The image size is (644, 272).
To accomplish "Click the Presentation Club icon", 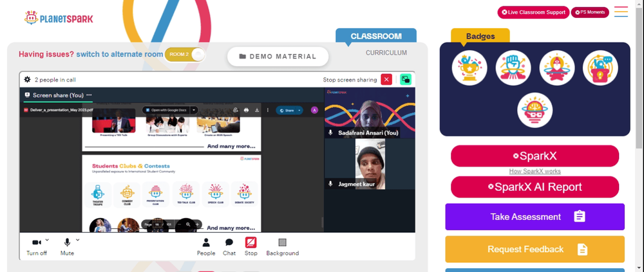I will (155, 195).
